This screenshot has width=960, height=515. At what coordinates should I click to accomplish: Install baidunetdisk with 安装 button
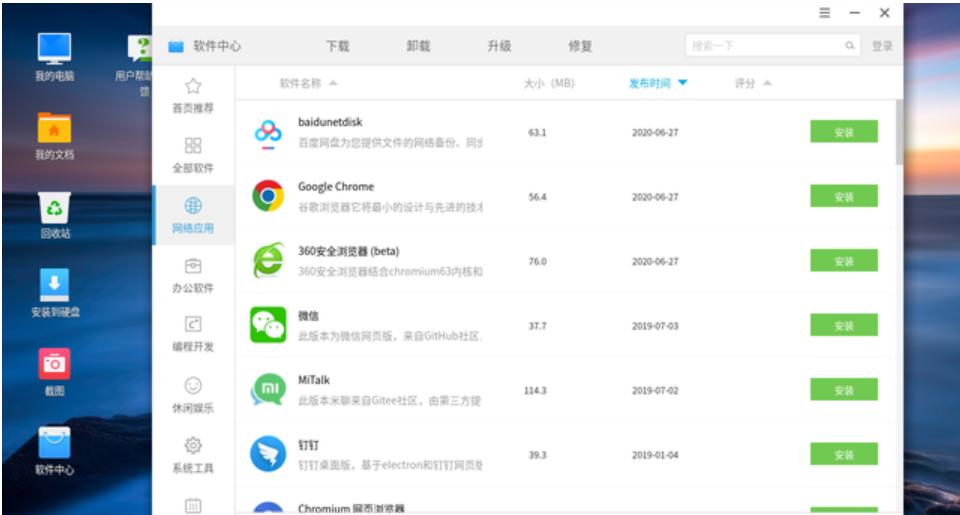[844, 132]
